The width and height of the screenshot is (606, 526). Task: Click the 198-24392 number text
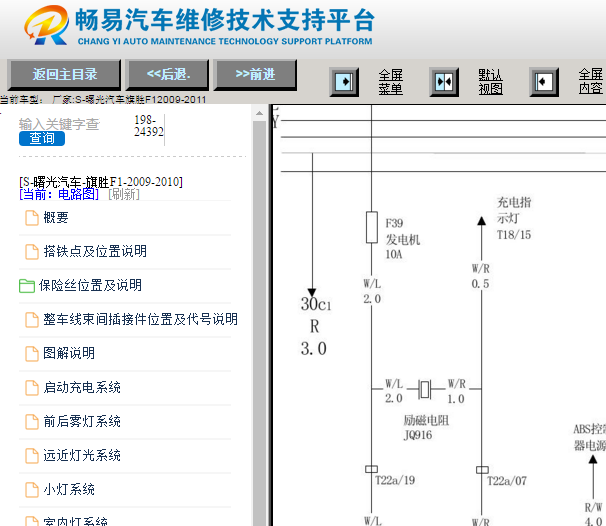pos(149,126)
